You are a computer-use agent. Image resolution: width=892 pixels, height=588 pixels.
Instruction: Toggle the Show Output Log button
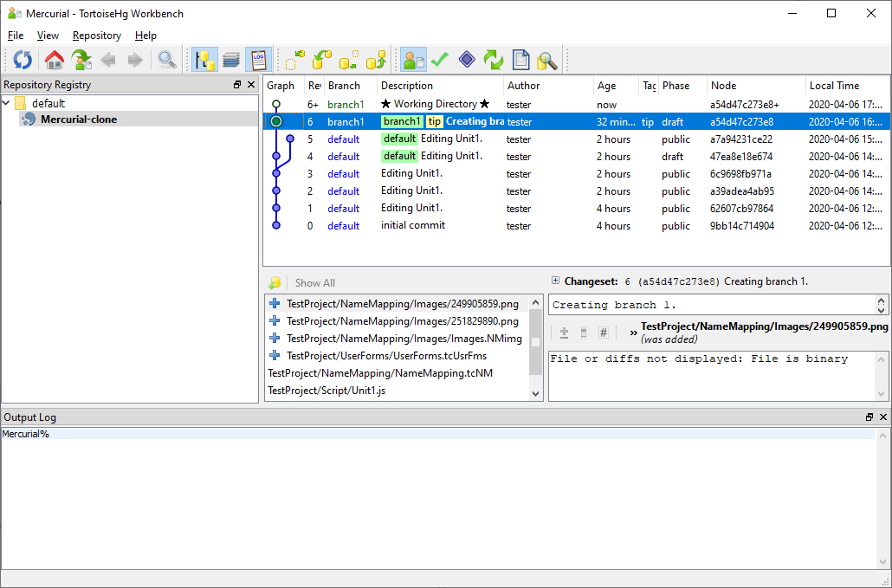point(258,60)
